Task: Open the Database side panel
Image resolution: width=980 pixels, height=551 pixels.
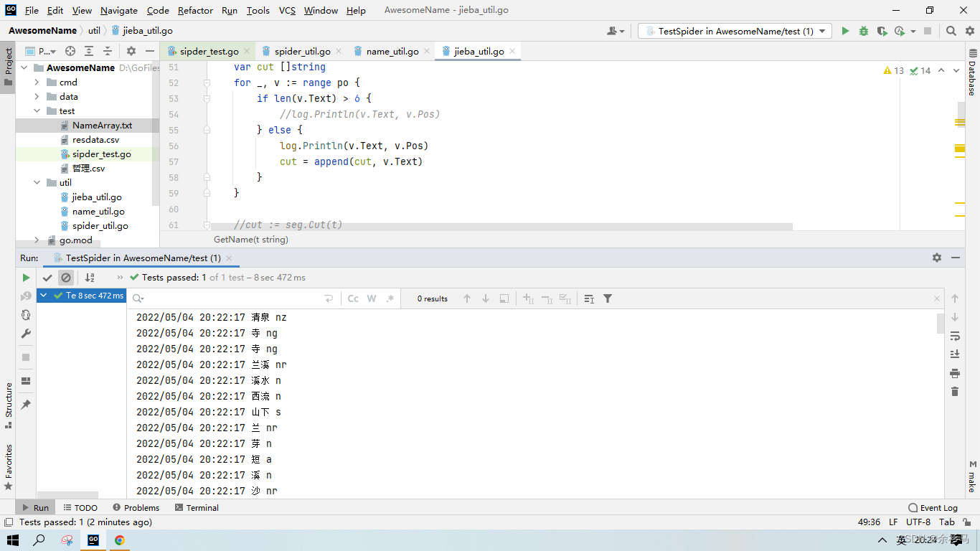Action: coord(972,72)
